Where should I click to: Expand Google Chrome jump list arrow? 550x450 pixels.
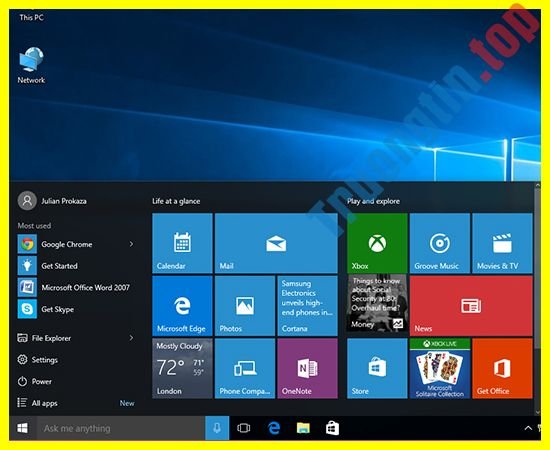(x=131, y=244)
